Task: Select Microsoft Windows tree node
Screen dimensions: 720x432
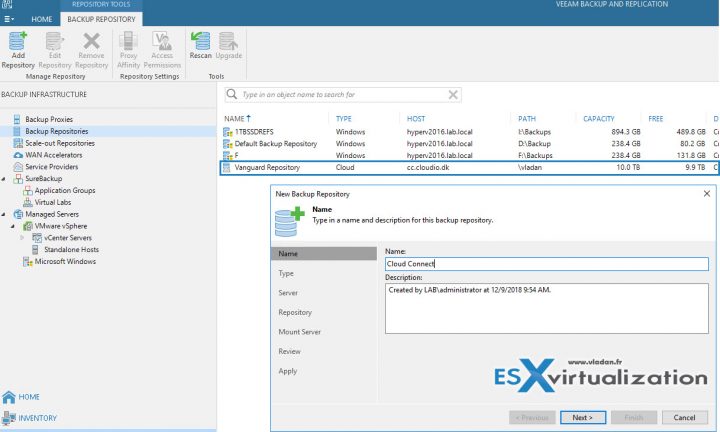Action: pyautogui.click(x=65, y=262)
